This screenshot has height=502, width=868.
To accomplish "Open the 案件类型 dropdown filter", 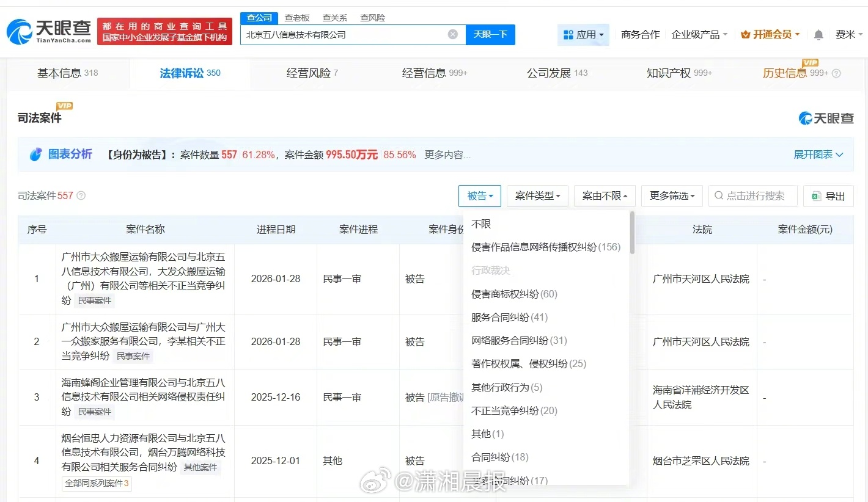I will pyautogui.click(x=538, y=196).
